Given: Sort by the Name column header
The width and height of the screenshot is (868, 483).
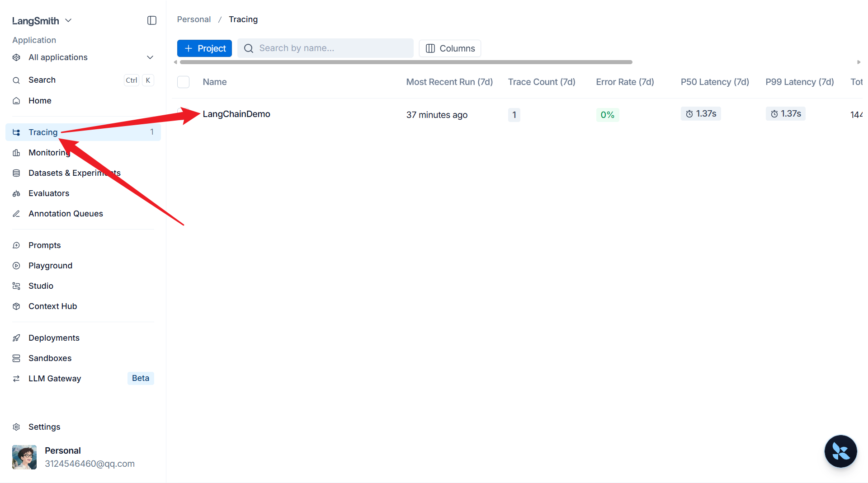Looking at the screenshot, I should pyautogui.click(x=215, y=82).
